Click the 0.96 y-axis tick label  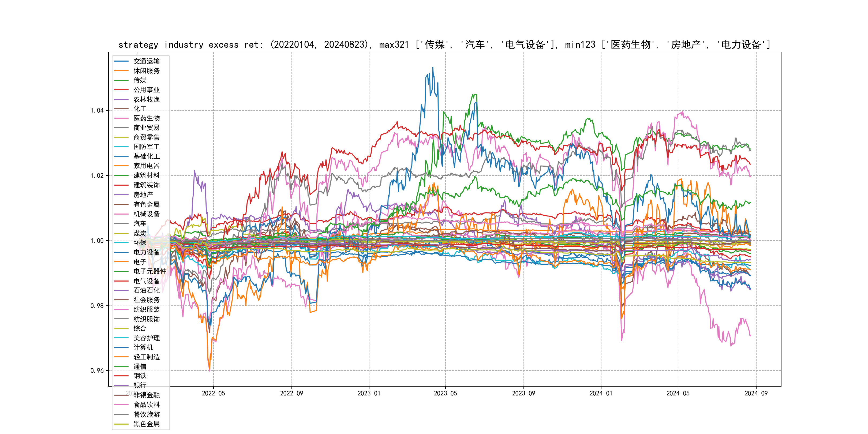click(97, 371)
